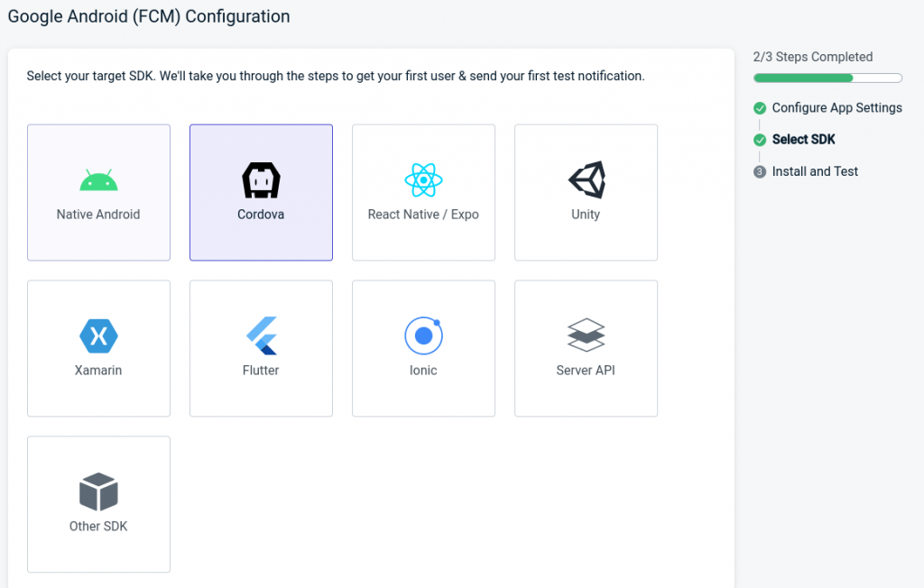The width and height of the screenshot is (924, 588).
Task: Click the Flutter logo icon
Action: tap(261, 334)
